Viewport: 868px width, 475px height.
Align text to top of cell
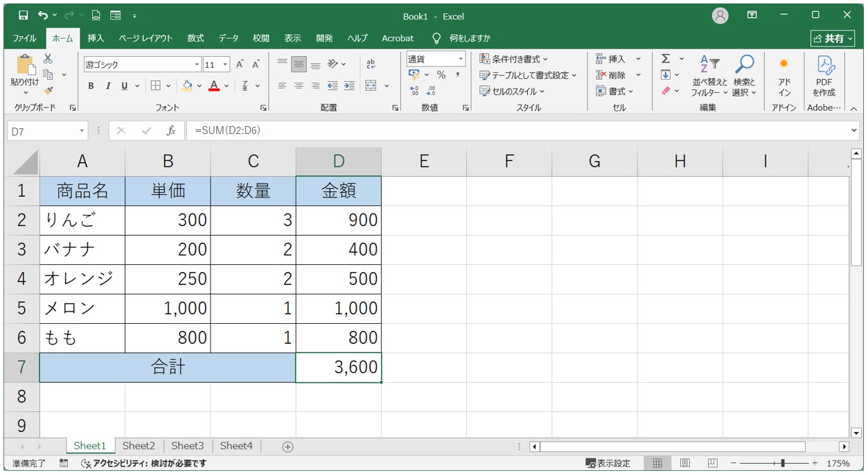click(282, 64)
